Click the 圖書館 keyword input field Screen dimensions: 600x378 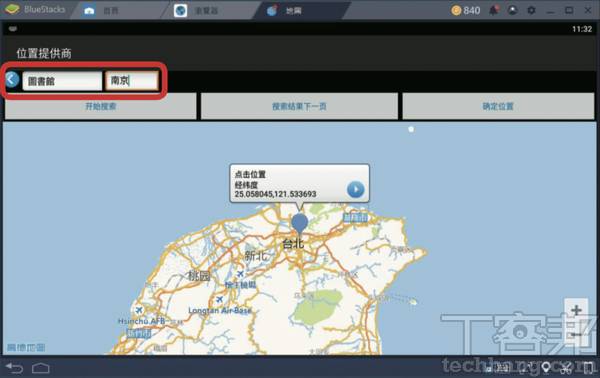62,81
